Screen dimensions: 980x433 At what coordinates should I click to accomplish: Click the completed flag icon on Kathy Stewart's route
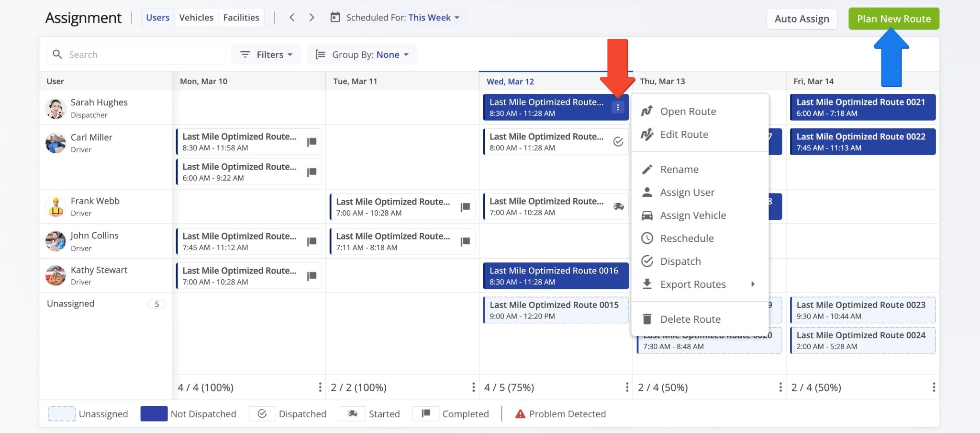click(x=312, y=275)
